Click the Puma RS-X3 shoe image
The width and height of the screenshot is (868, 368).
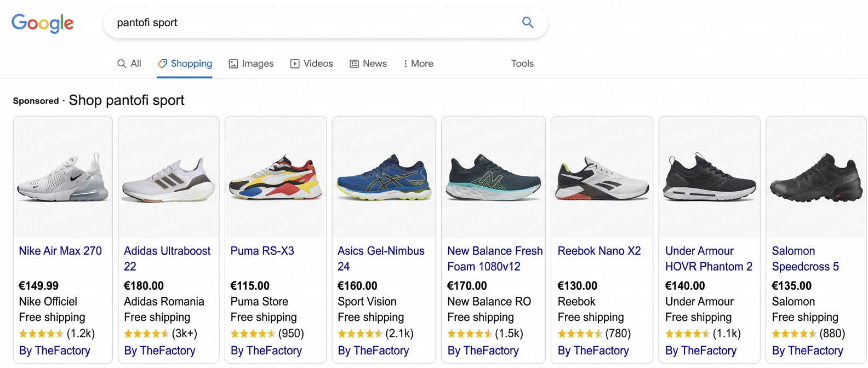[276, 177]
